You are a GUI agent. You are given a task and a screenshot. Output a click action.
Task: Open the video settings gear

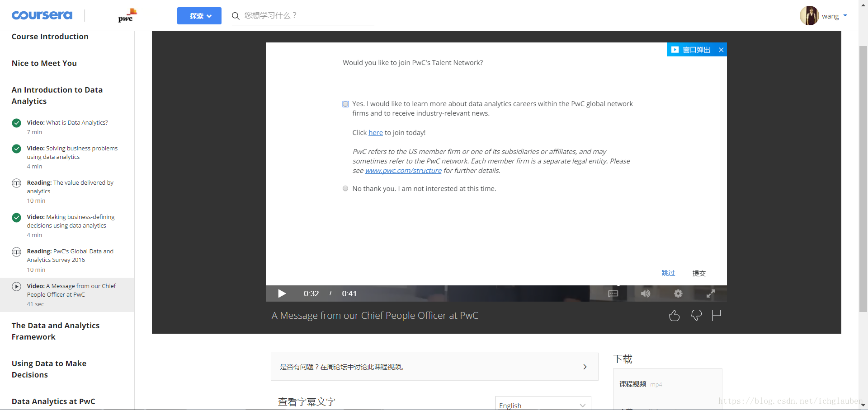pyautogui.click(x=678, y=294)
